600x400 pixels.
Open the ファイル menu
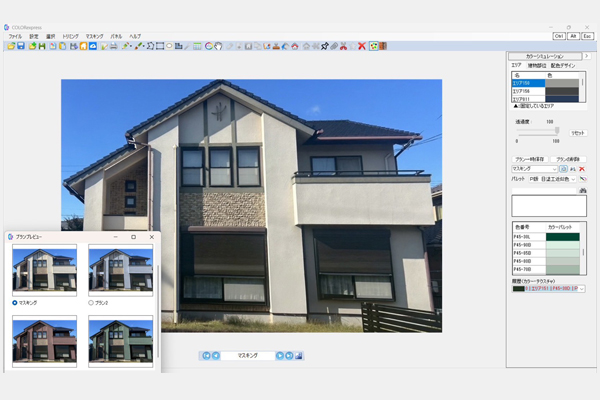[x=15, y=36]
